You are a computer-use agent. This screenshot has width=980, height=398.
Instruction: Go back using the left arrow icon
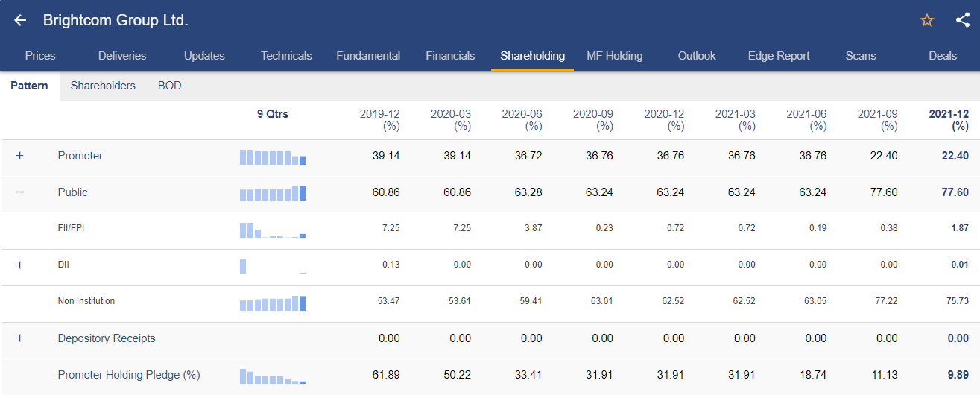click(x=20, y=20)
